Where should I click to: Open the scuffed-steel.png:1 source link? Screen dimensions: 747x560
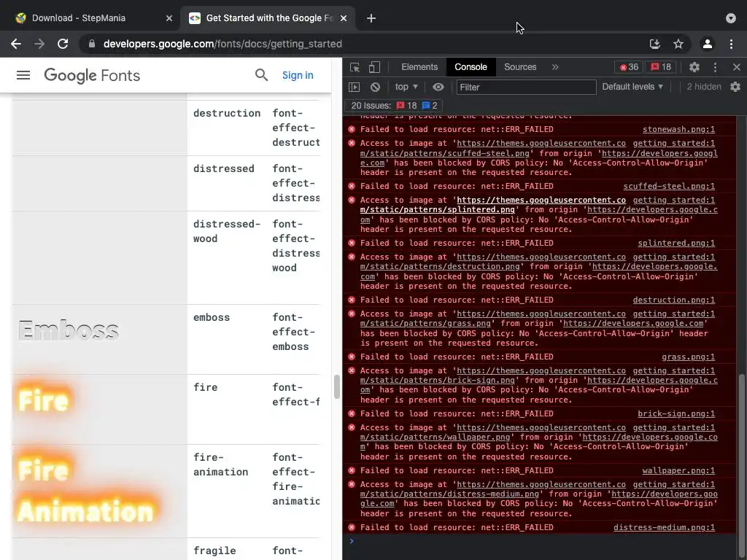coord(669,186)
